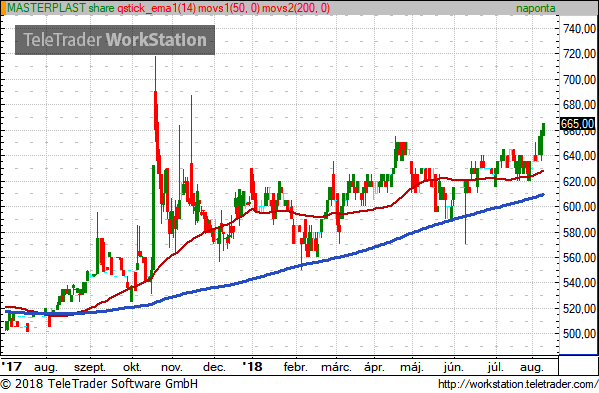Image resolution: width=599 pixels, height=393 pixels.
Task: Click the 740,00 price axis label
Action: coord(579,29)
